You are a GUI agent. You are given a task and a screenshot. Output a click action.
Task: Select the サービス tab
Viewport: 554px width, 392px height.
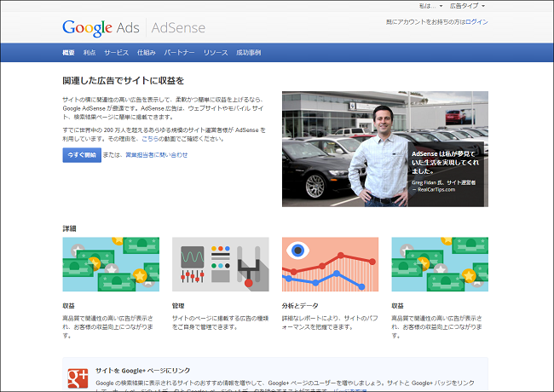pyautogui.click(x=116, y=53)
